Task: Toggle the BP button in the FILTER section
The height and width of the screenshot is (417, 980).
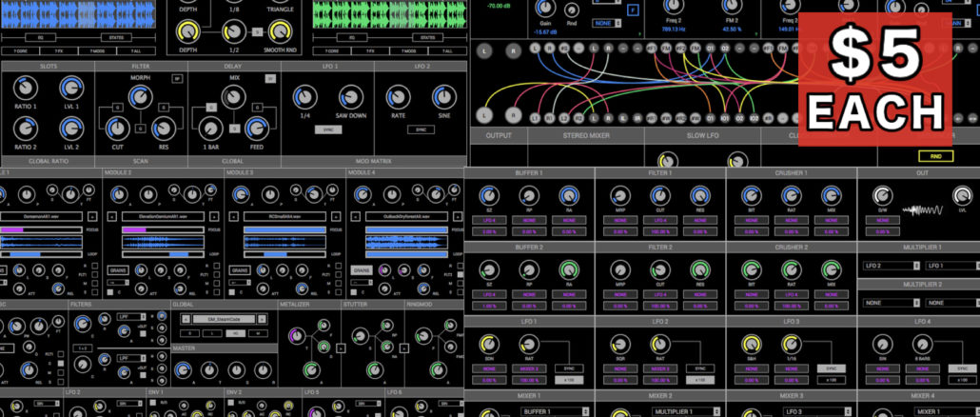Action: click(x=178, y=79)
